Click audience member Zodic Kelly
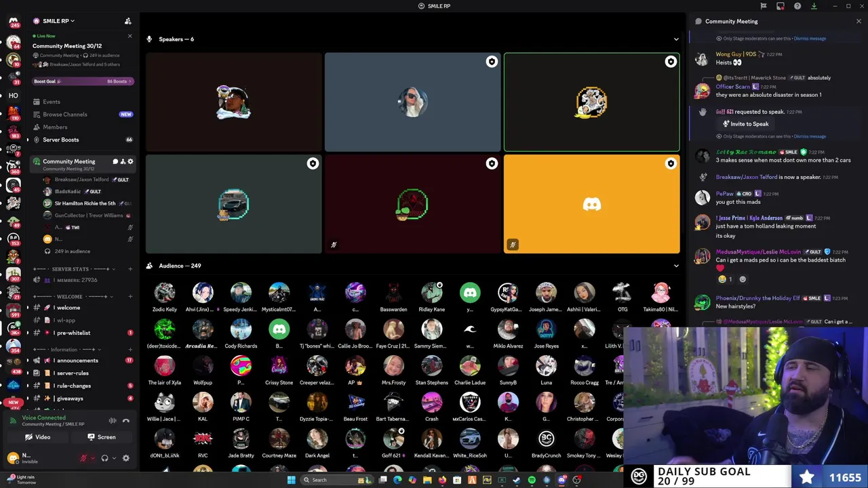 tap(165, 297)
